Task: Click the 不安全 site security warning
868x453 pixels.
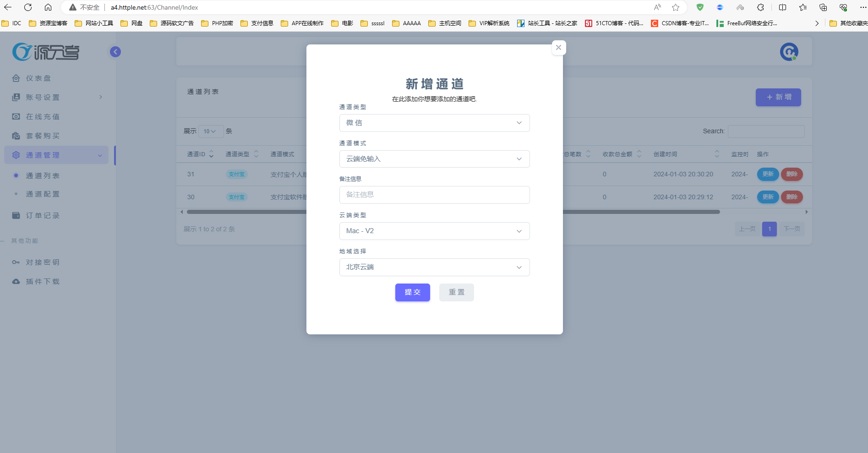Action: point(84,7)
